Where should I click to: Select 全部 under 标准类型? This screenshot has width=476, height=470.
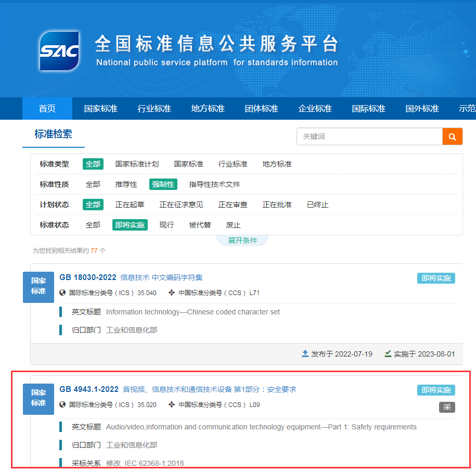(x=93, y=164)
